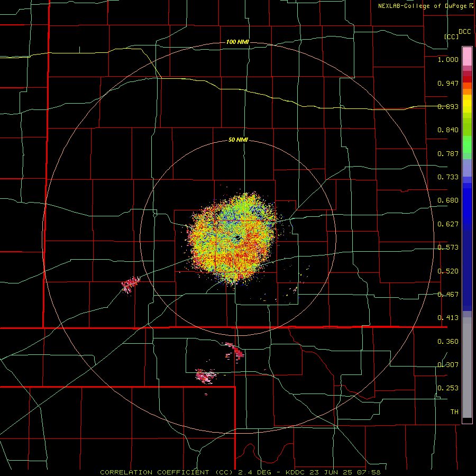Click the 0.627 color scale value
476x476 pixels.
coord(448,224)
